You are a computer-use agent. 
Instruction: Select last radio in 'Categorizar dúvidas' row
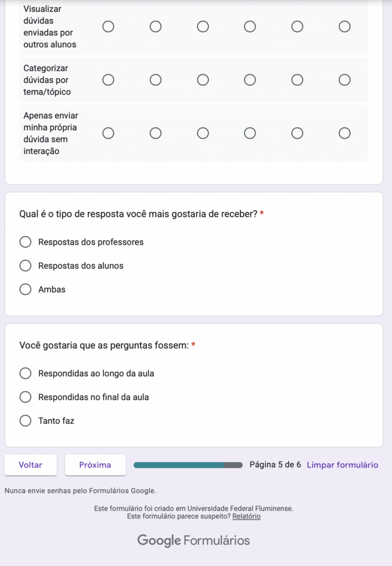(345, 80)
